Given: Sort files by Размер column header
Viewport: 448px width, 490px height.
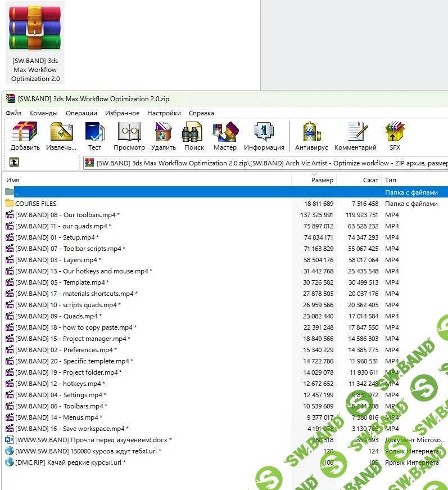Looking at the screenshot, I should pyautogui.click(x=322, y=180).
